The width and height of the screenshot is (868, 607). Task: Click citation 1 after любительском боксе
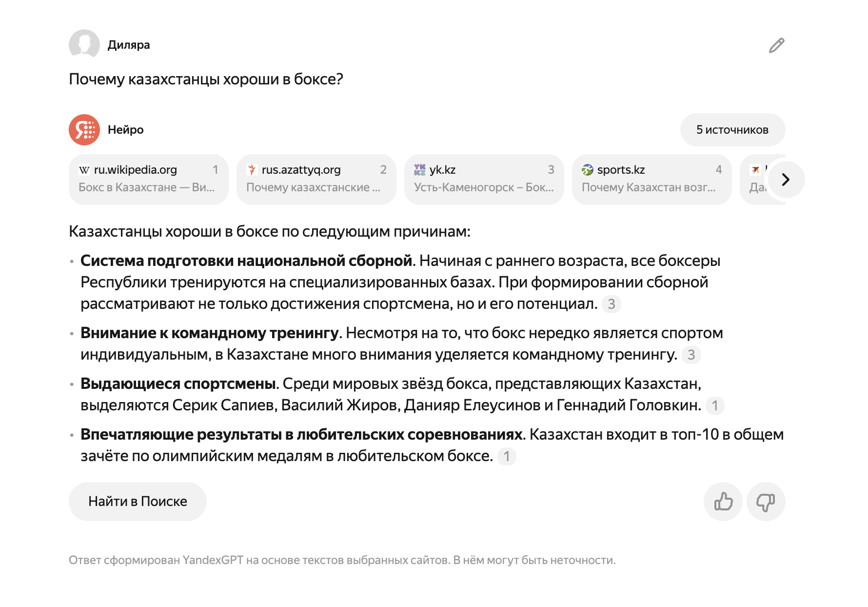[x=507, y=456]
